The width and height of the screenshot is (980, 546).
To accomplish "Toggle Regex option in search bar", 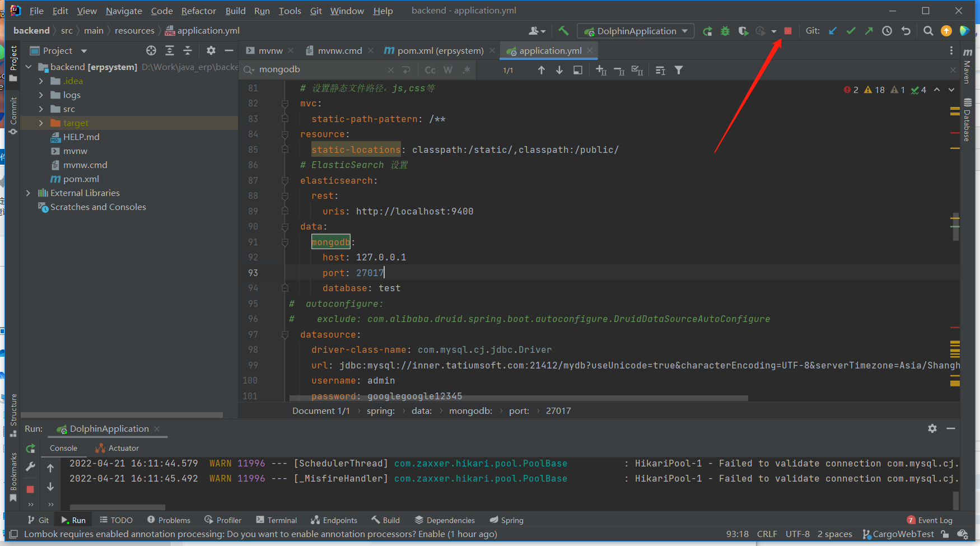I will pyautogui.click(x=466, y=71).
